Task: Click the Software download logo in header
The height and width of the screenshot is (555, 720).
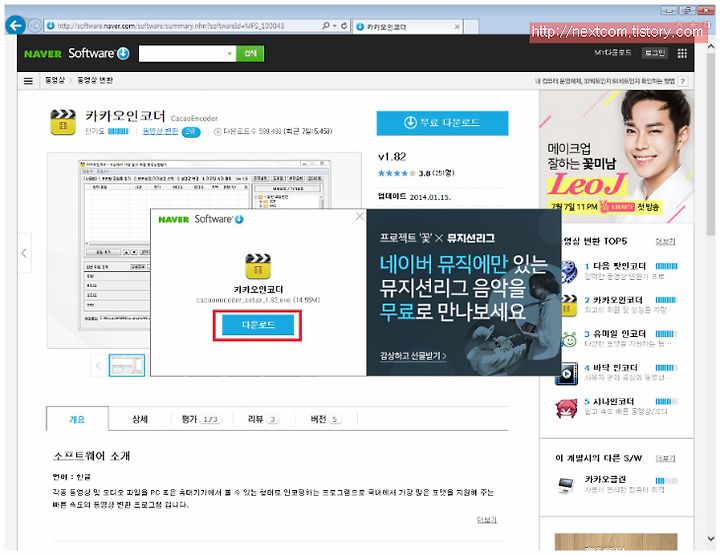Action: click(x=99, y=53)
